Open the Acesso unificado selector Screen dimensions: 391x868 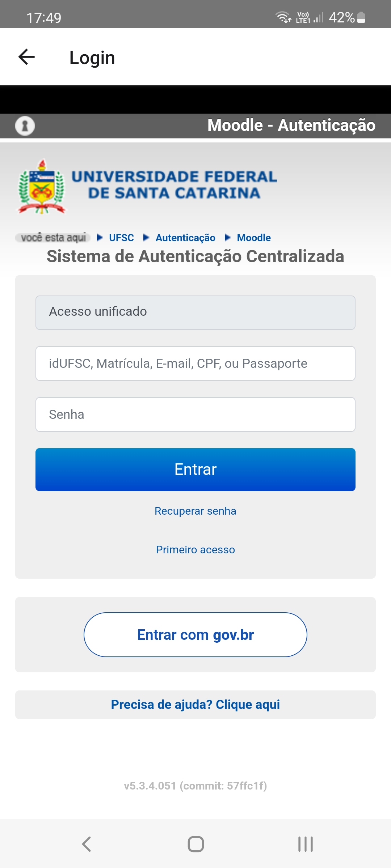point(195,312)
